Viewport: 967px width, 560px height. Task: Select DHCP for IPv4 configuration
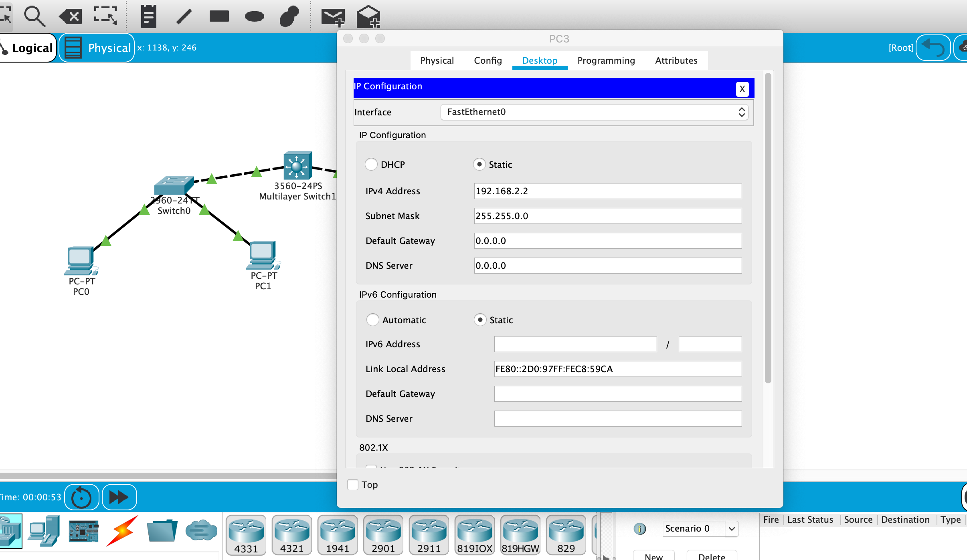point(371,165)
